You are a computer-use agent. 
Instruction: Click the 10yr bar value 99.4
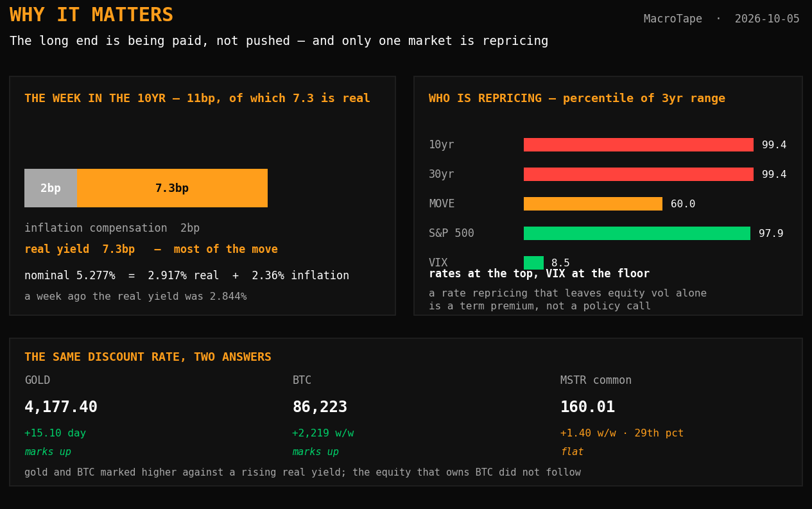[774, 145]
